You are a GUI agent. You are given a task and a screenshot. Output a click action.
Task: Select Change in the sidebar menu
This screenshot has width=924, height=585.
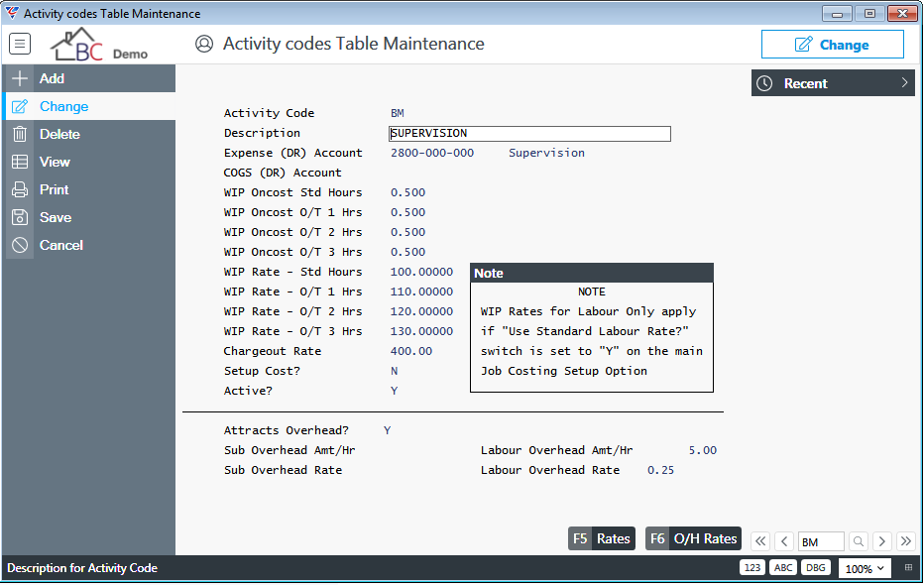tap(90, 107)
